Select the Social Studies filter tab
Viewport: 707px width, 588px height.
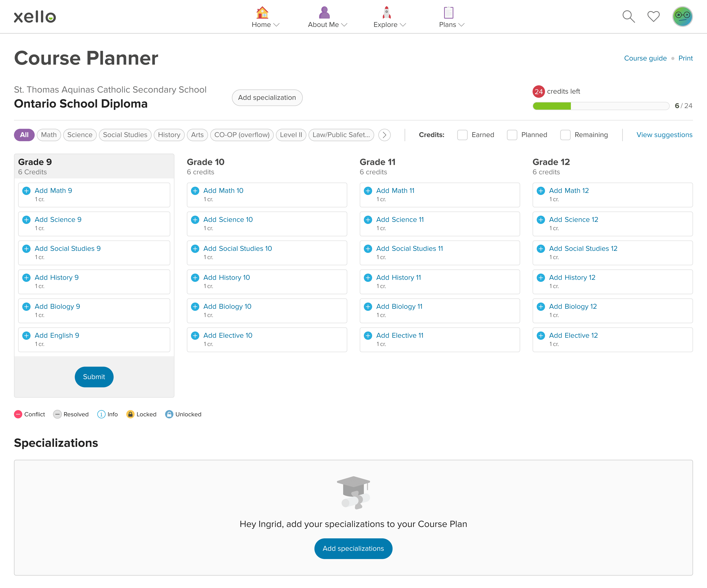coord(125,135)
